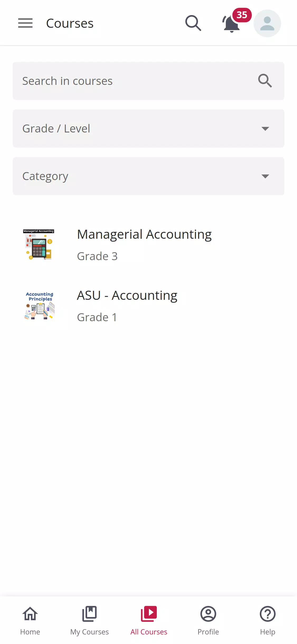The image size is (297, 644).
Task: Open notifications bell with 35 badge
Action: click(x=232, y=23)
